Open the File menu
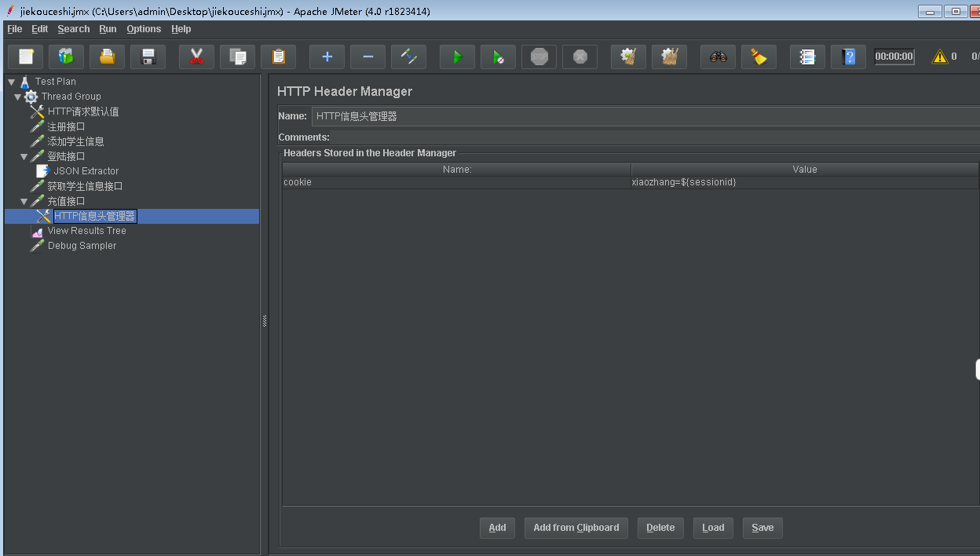980x556 pixels. point(14,29)
